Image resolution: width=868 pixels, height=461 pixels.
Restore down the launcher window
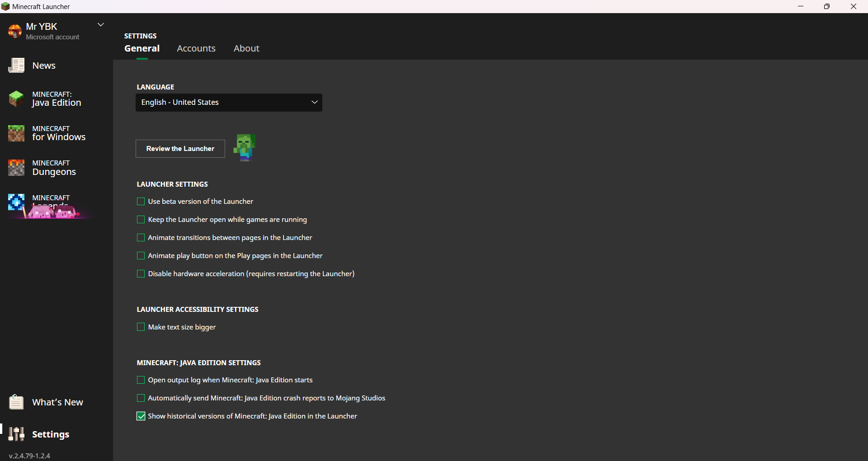click(827, 6)
